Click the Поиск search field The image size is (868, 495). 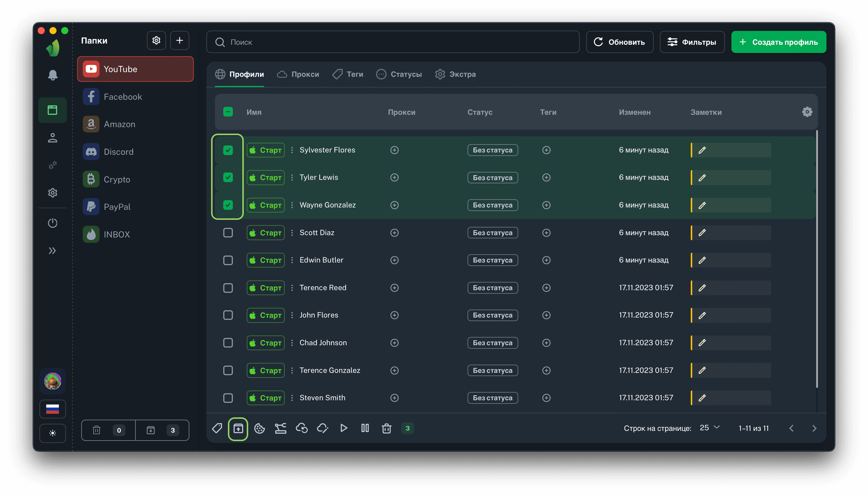pos(392,42)
